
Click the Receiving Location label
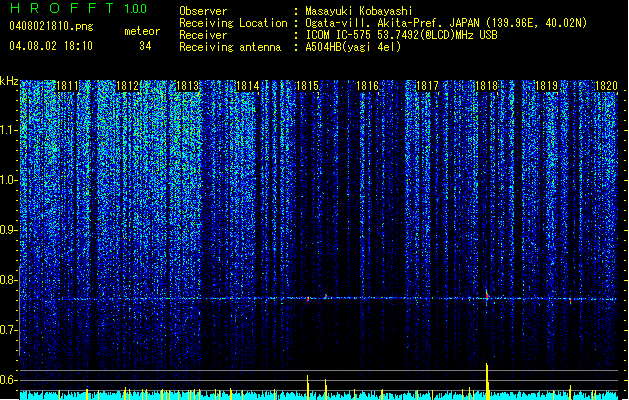pos(233,23)
